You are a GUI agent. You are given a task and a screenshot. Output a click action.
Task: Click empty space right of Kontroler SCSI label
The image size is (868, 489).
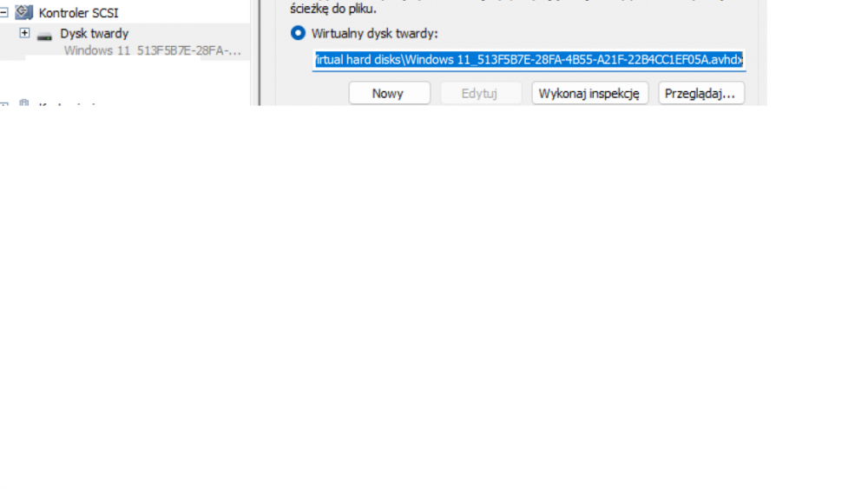tap(182, 13)
